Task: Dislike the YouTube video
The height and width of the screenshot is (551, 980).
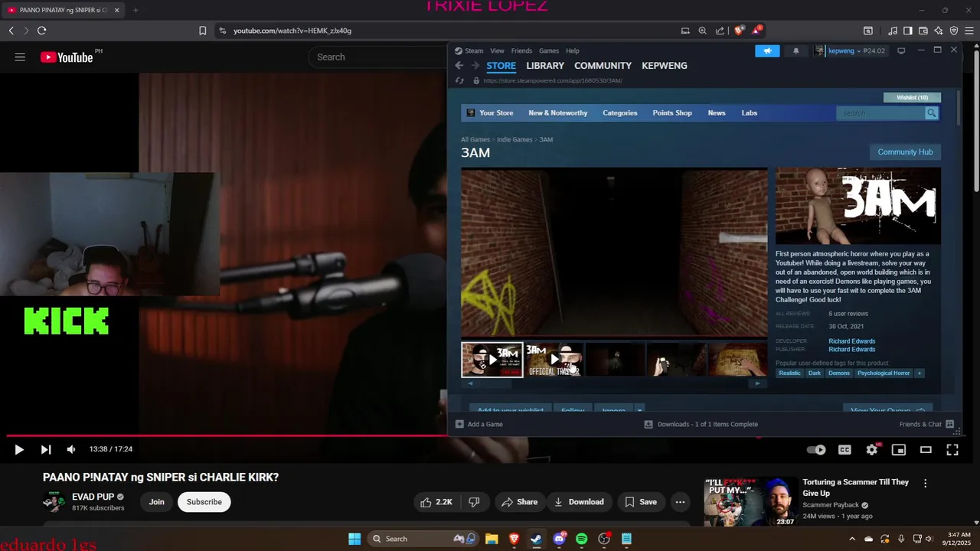Action: tap(474, 502)
